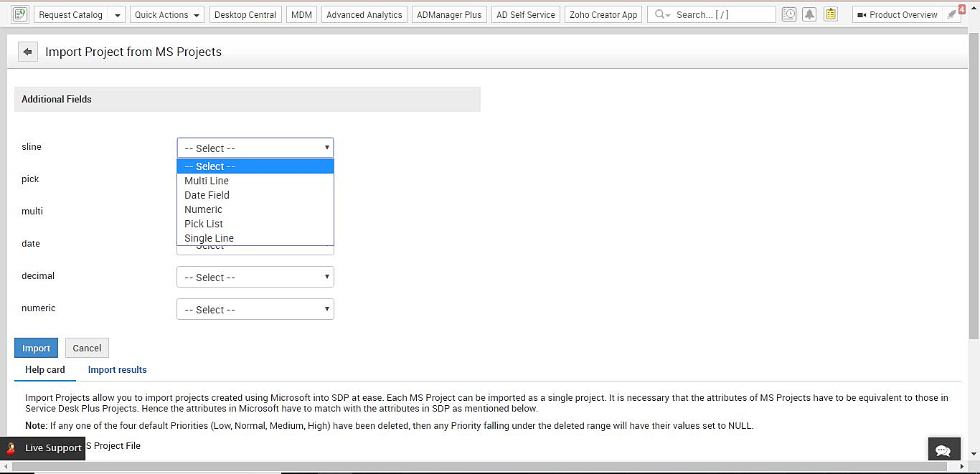The height and width of the screenshot is (474, 980).
Task: Click the search magnifier dropdown icon
Action: (x=662, y=14)
